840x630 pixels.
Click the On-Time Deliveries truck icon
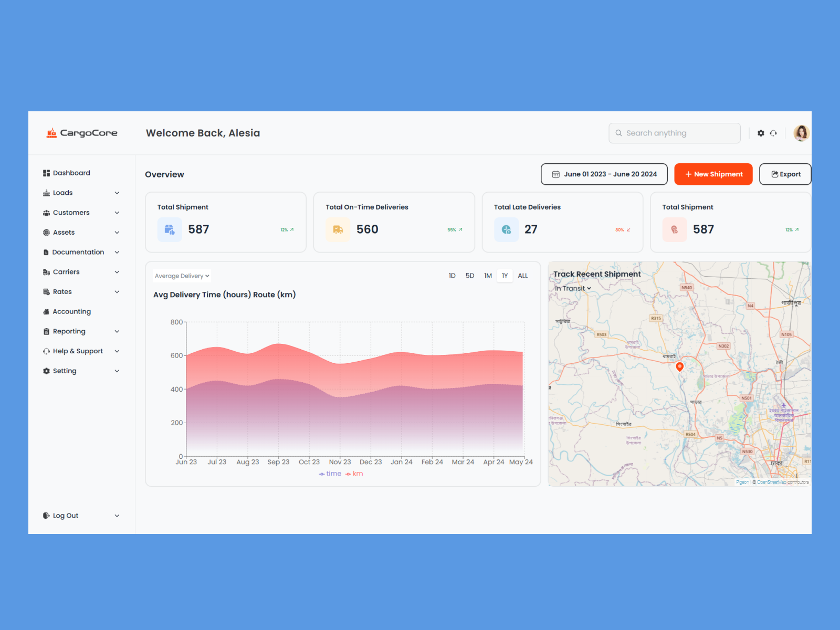click(338, 229)
